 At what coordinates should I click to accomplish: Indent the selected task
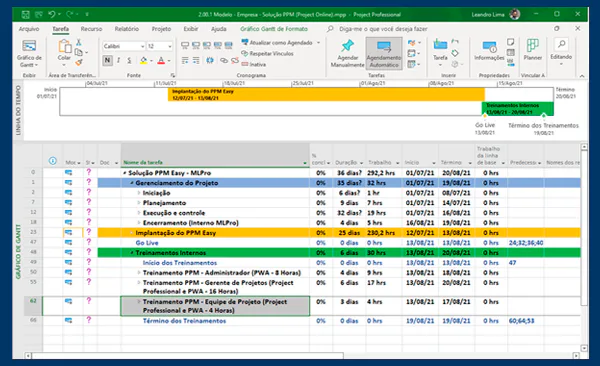tap(196, 60)
